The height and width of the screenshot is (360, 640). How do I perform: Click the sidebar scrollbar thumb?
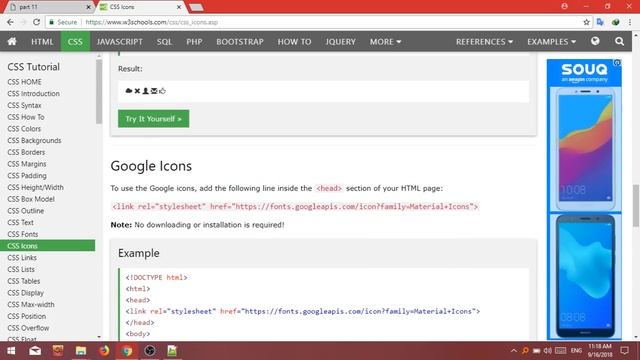99,91
